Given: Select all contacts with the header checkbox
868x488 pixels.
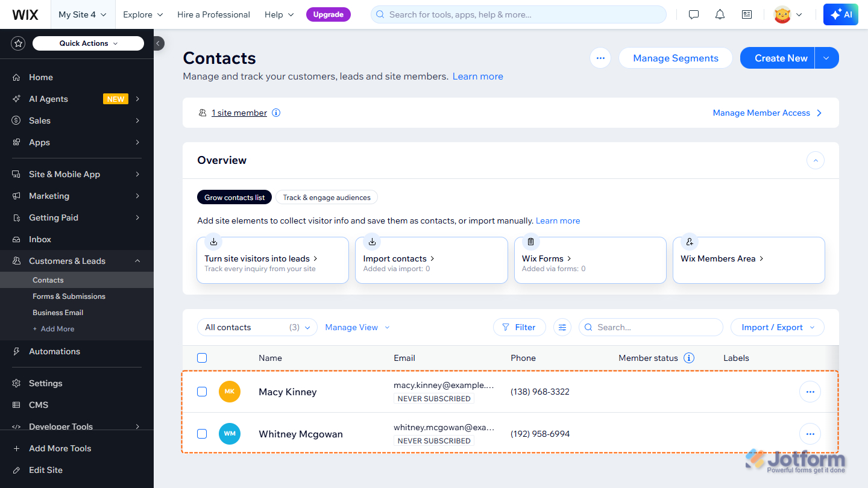Looking at the screenshot, I should pos(202,358).
